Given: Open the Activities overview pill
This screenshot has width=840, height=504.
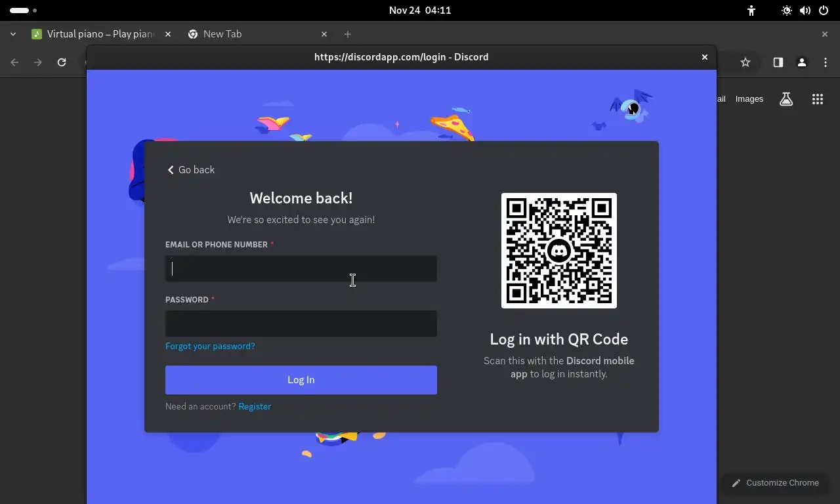Looking at the screenshot, I should pos(23,10).
